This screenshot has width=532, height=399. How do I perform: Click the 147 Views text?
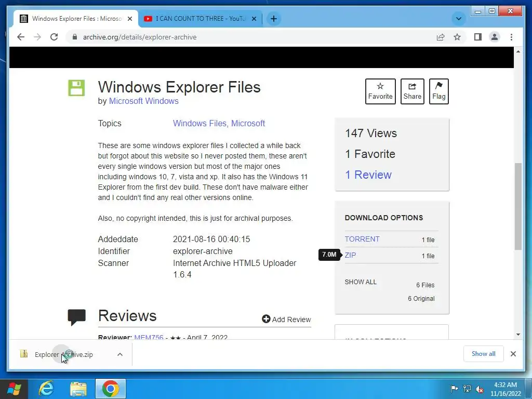(x=371, y=134)
